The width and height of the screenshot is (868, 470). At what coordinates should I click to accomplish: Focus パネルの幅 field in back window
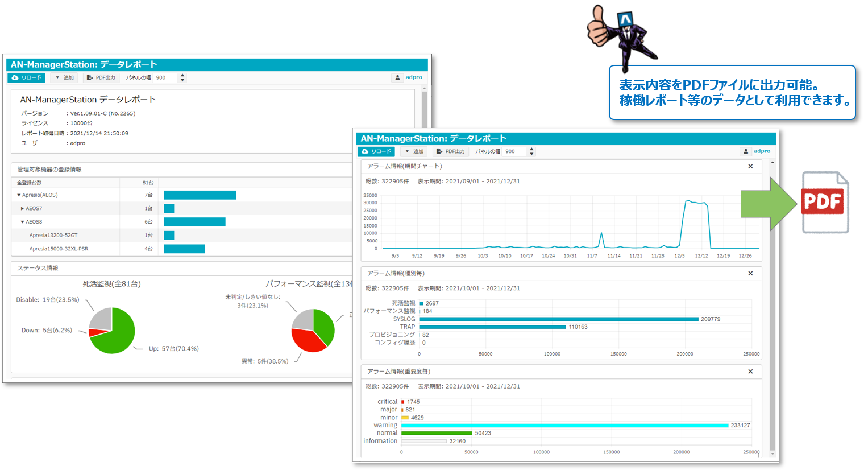[x=165, y=77]
